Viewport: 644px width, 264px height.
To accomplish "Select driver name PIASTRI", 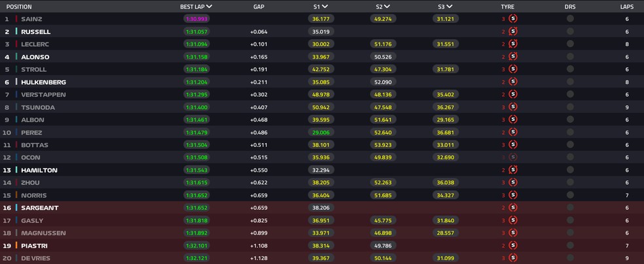I will tap(33, 246).
